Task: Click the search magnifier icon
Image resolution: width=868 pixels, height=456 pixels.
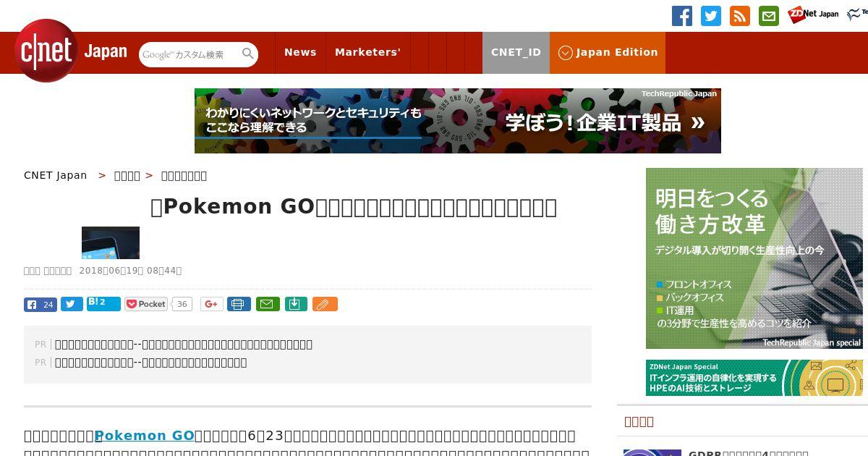Action: [248, 54]
